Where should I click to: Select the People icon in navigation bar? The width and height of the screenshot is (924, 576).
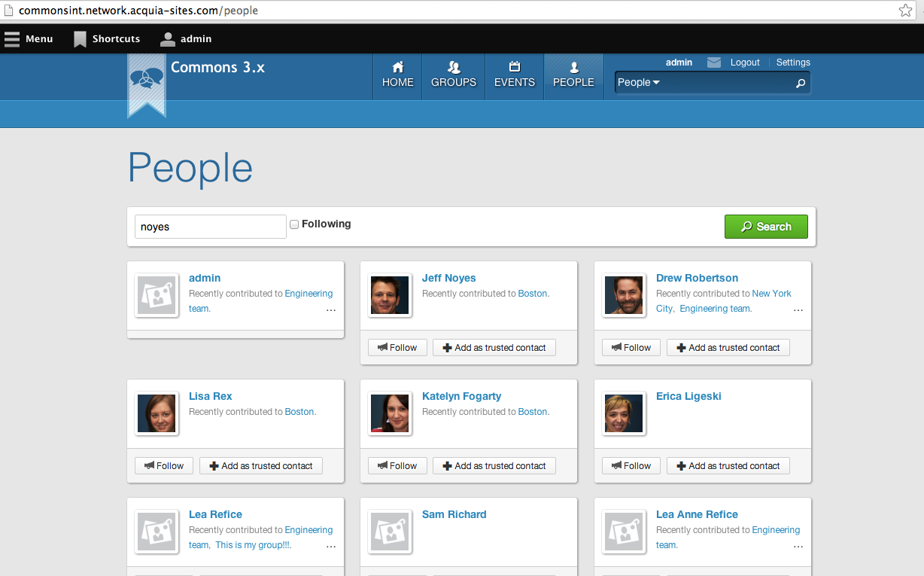573,68
